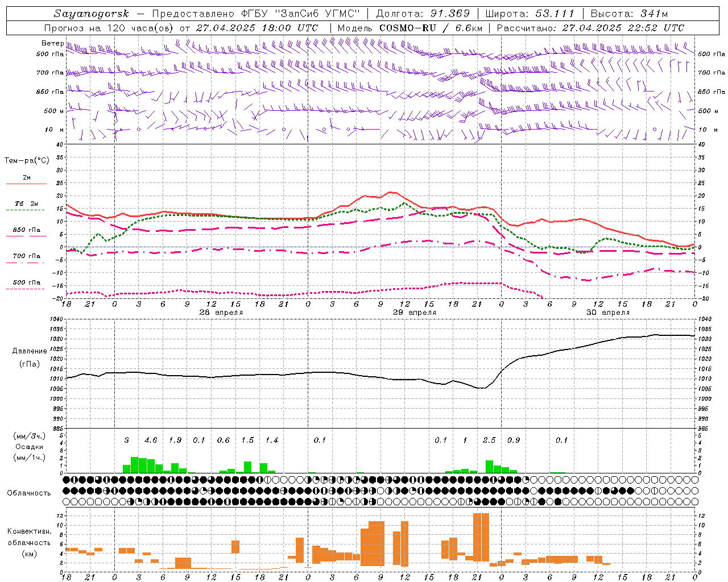Click the 3-hour precipitation value "4.6"
The width and height of the screenshot is (728, 582).
click(x=151, y=440)
